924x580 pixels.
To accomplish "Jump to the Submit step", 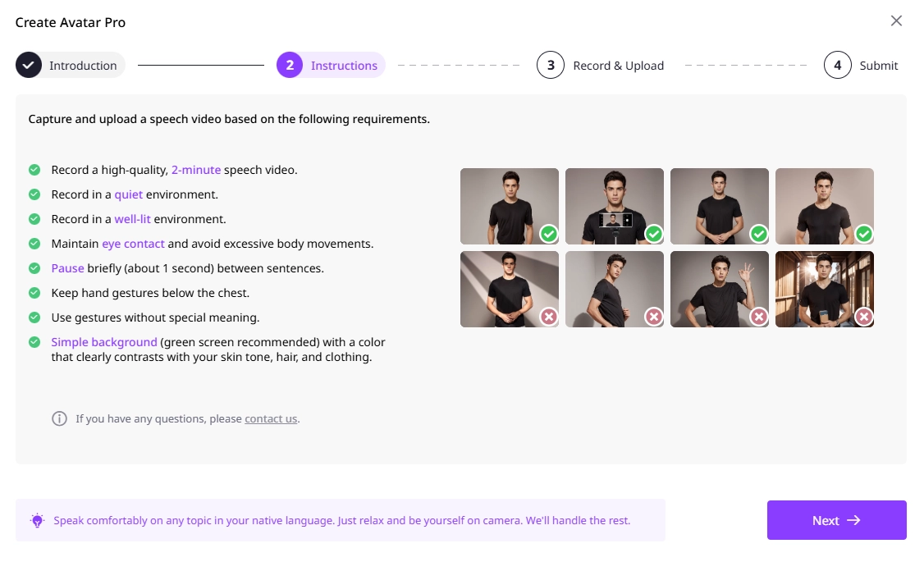I will (878, 66).
